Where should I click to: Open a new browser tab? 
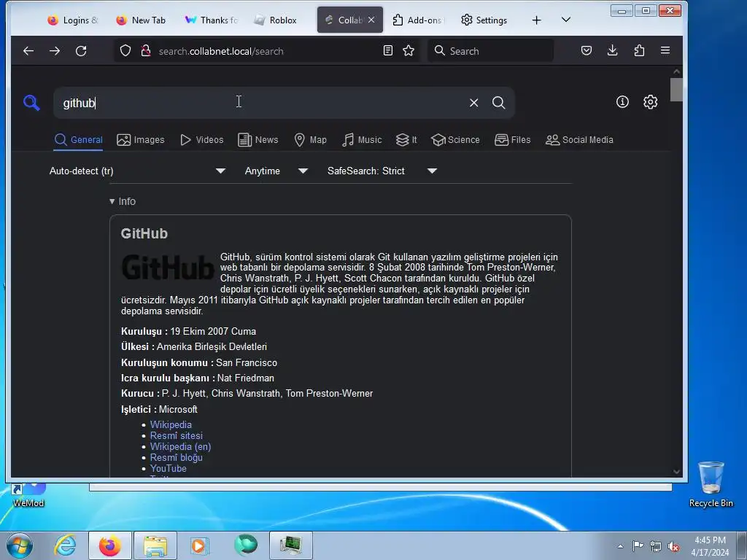[536, 20]
